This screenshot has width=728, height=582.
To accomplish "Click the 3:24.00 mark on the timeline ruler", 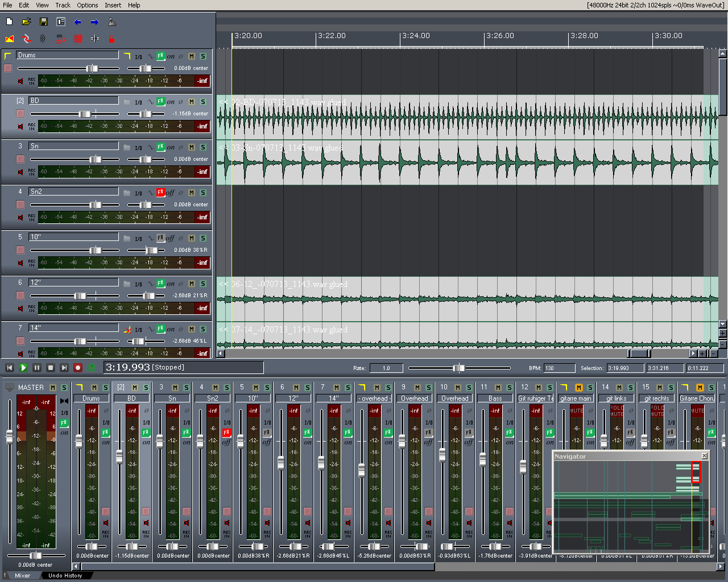I will [x=416, y=36].
